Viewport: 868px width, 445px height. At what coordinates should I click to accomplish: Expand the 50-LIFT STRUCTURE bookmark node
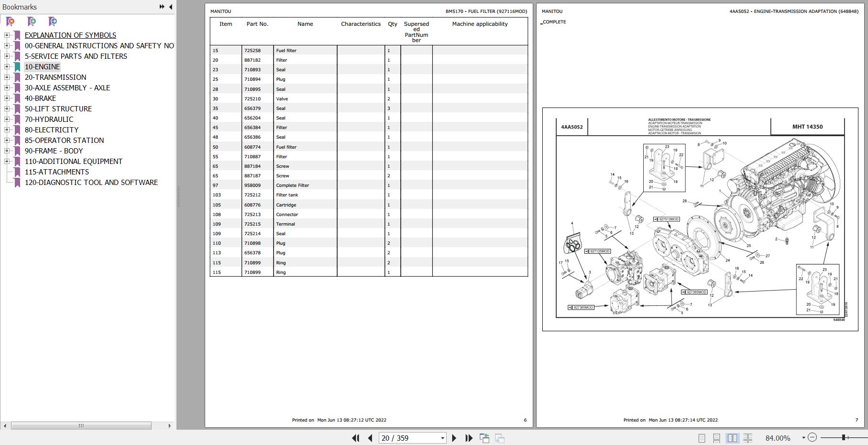[7, 109]
